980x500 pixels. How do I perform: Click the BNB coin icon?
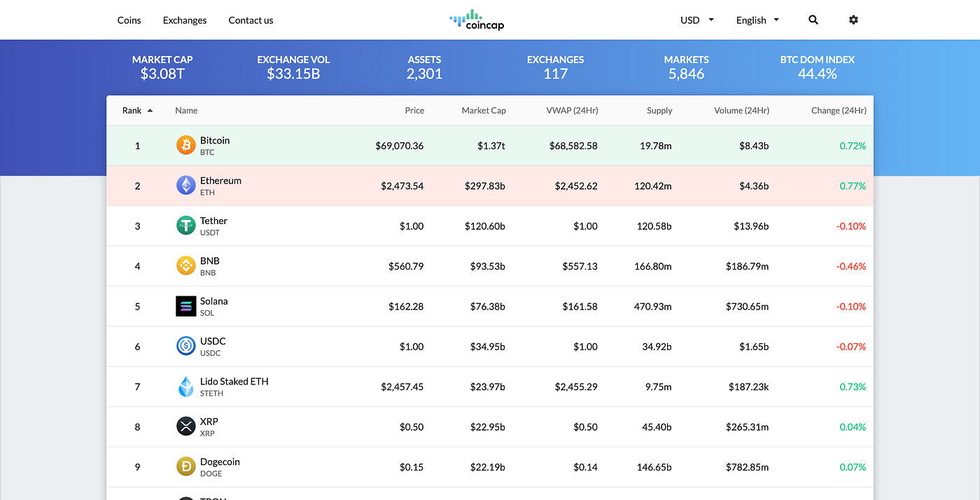pos(185,266)
